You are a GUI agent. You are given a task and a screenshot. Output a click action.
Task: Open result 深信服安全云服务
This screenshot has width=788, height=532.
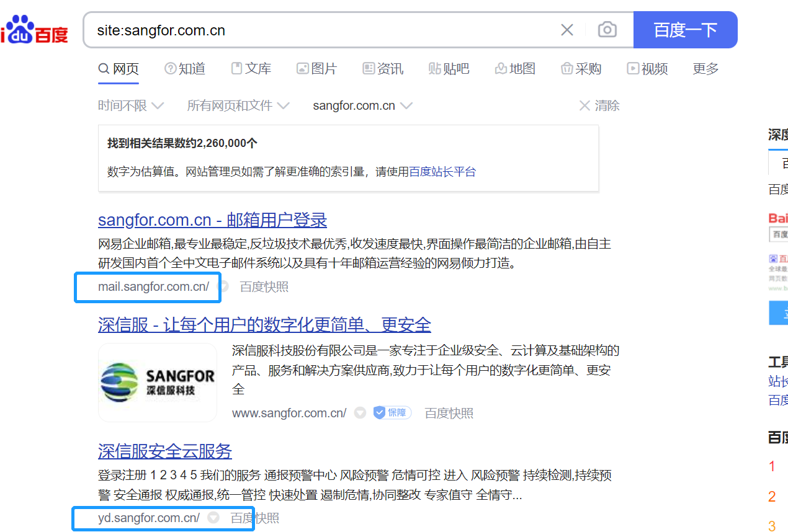[165, 451]
